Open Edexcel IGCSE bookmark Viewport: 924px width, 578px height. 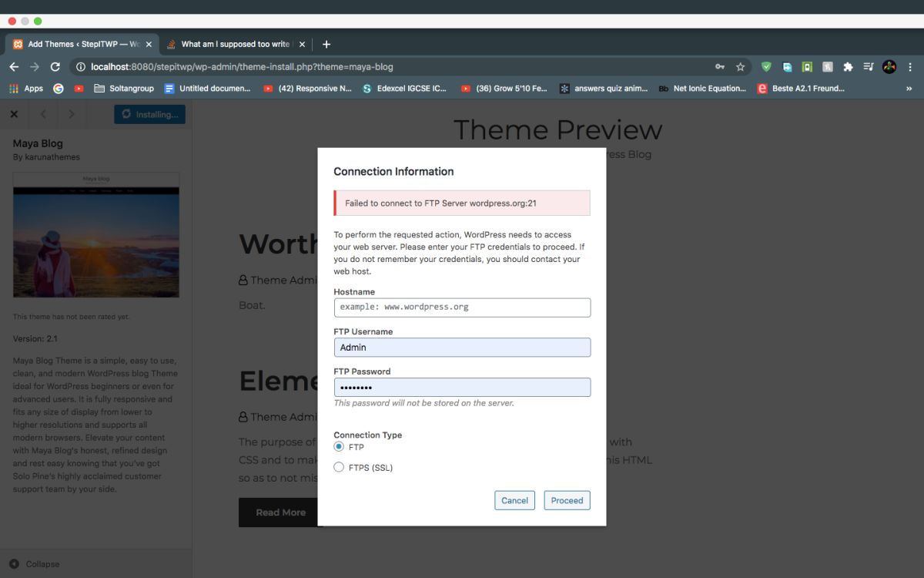(405, 89)
